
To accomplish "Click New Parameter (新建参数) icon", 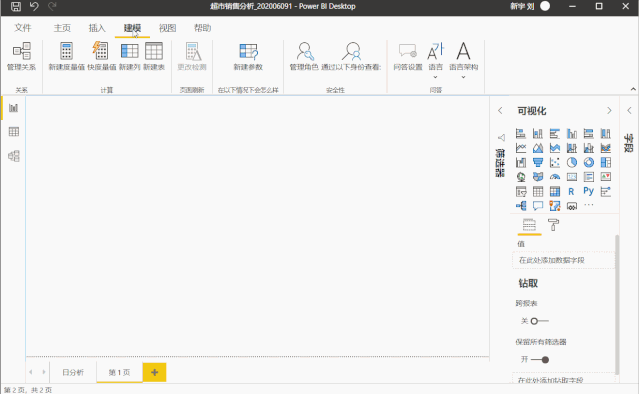I will (x=248, y=51).
